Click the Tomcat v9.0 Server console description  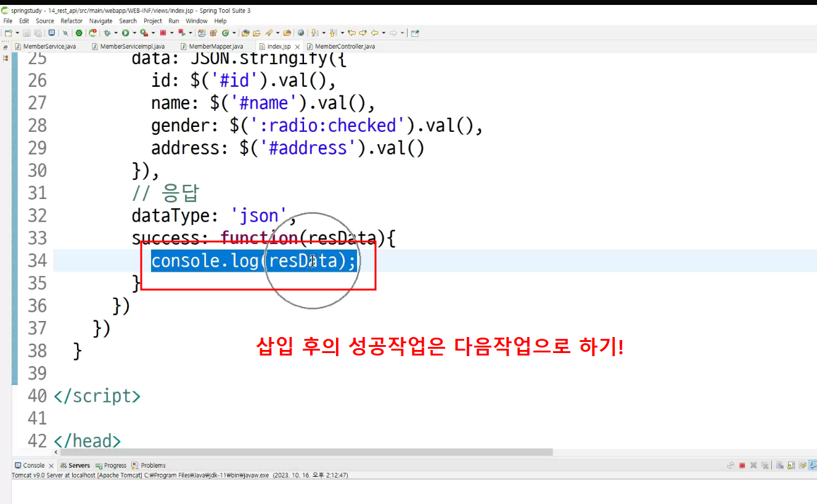coord(179,475)
